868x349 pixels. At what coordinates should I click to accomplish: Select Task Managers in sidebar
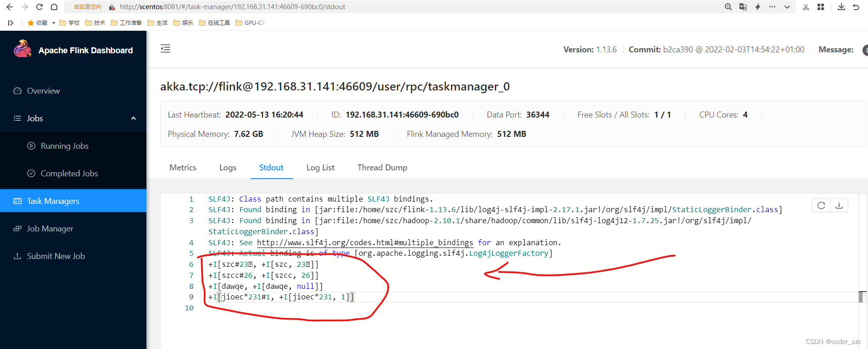(x=73, y=201)
